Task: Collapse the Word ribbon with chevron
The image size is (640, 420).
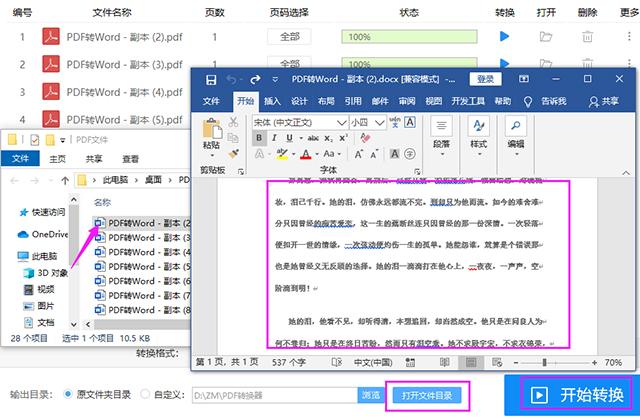Action: [x=626, y=173]
